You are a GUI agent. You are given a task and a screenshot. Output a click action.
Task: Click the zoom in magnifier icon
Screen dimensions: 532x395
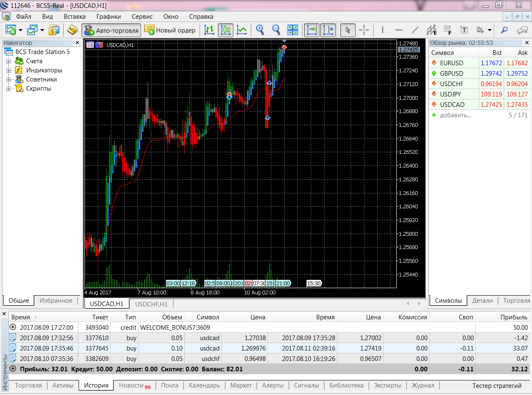pyautogui.click(x=260, y=30)
